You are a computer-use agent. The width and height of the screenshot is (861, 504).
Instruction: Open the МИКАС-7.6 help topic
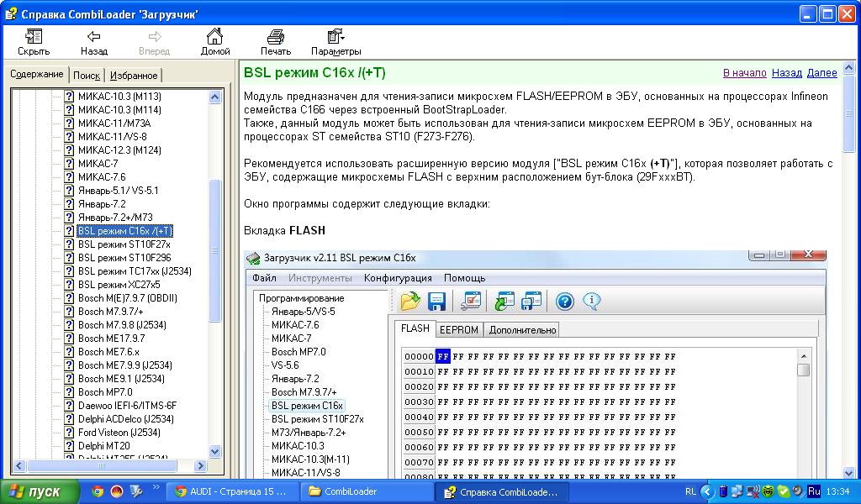(x=102, y=177)
